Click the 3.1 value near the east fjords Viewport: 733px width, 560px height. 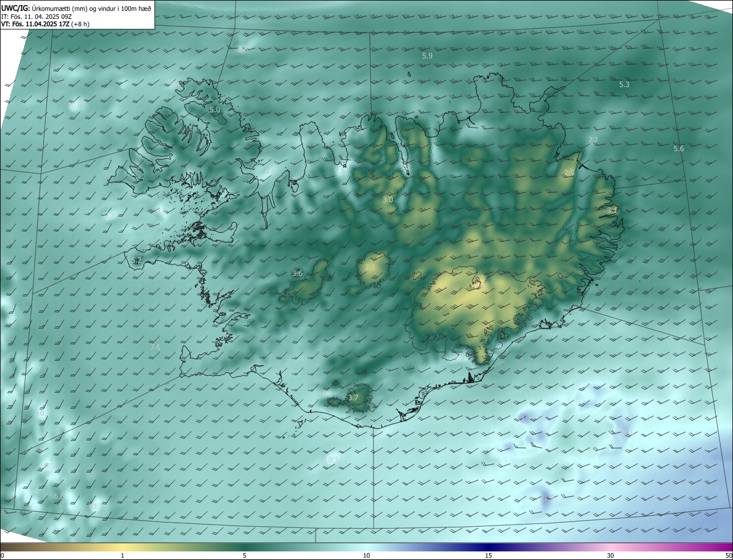[612, 211]
